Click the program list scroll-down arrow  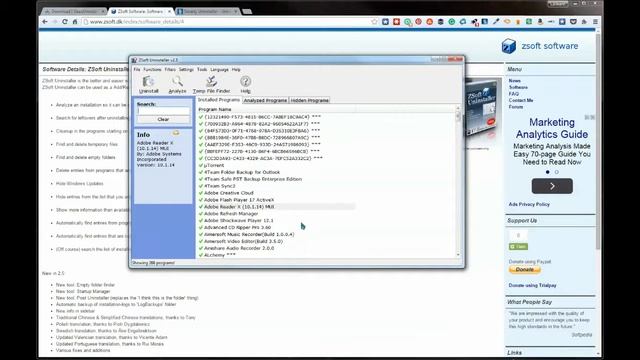point(458,255)
